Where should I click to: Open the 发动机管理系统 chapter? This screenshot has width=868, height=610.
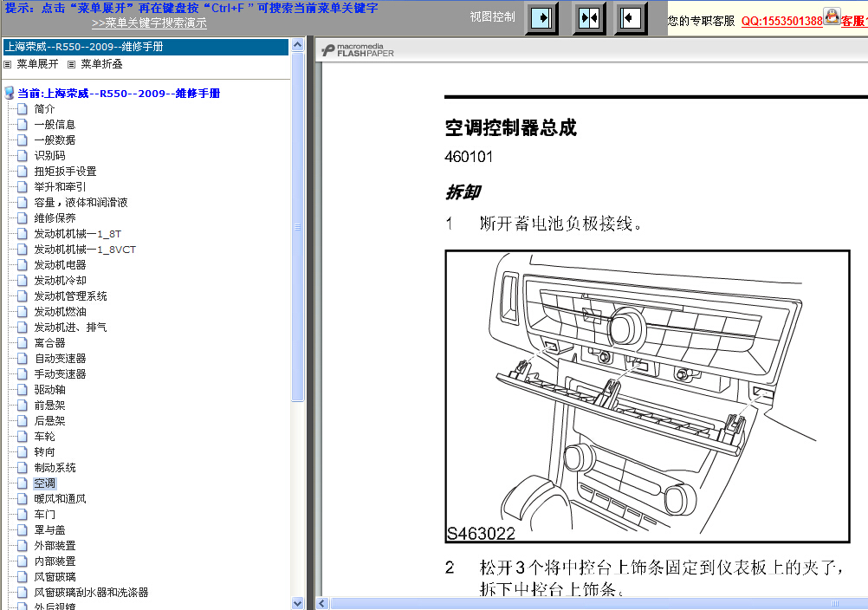(x=70, y=296)
